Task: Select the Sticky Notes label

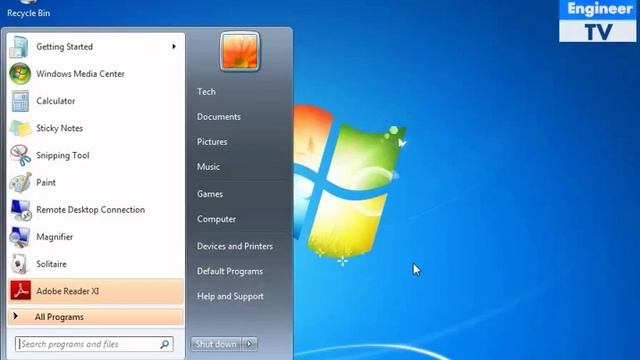Action: (x=60, y=128)
